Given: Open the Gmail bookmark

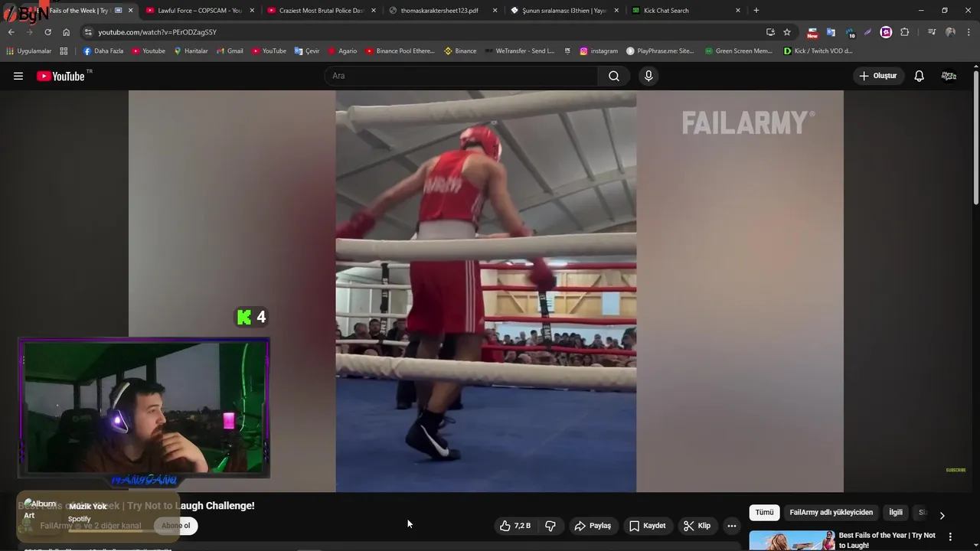Looking at the screenshot, I should [229, 51].
